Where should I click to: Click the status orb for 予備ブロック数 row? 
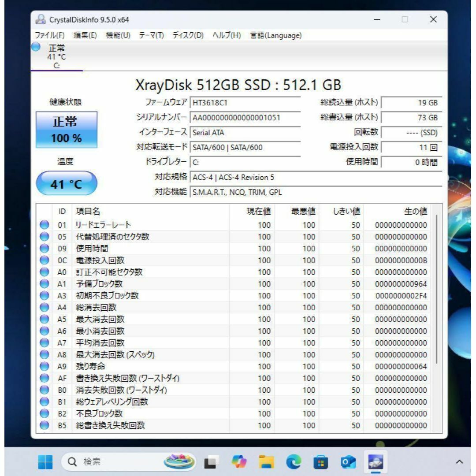tap(45, 284)
